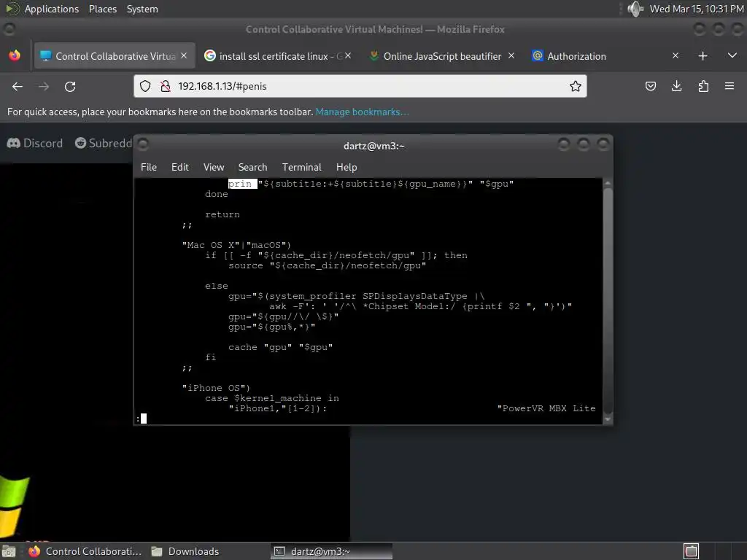Screen dimensions: 747x560
Task: Close the Control Collaborative Virtual Machines tab
Action: 184,55
